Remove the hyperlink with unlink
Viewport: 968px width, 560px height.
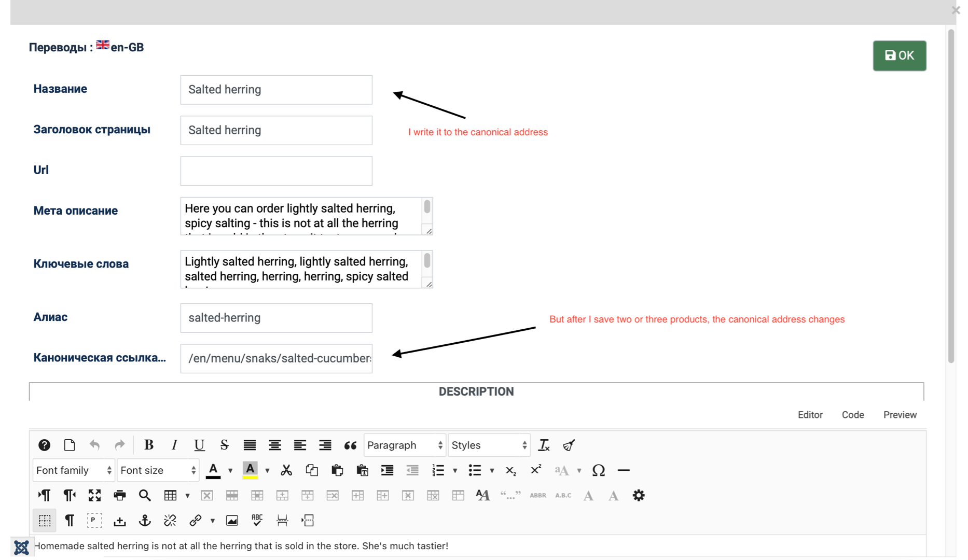(170, 520)
